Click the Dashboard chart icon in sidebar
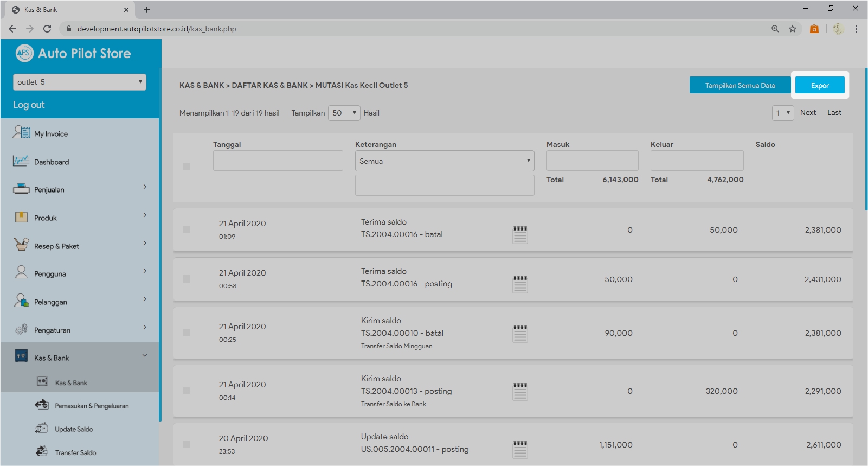Viewport: 868px width, 466px height. coord(21,161)
